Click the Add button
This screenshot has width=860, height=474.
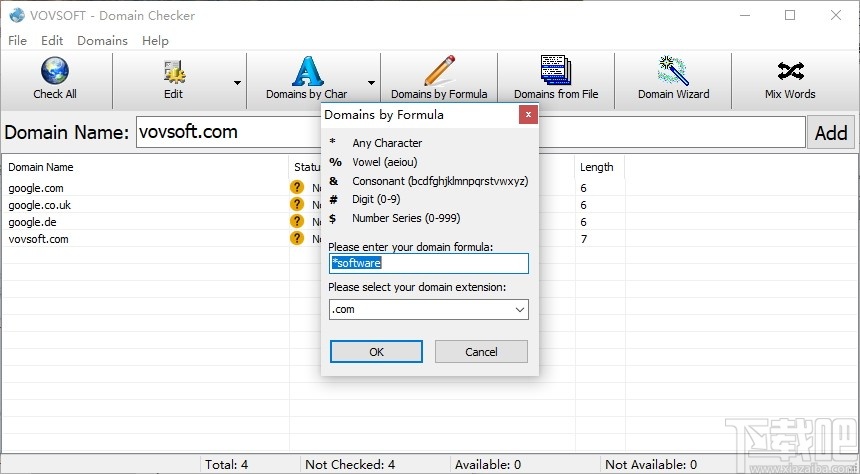[x=831, y=132]
